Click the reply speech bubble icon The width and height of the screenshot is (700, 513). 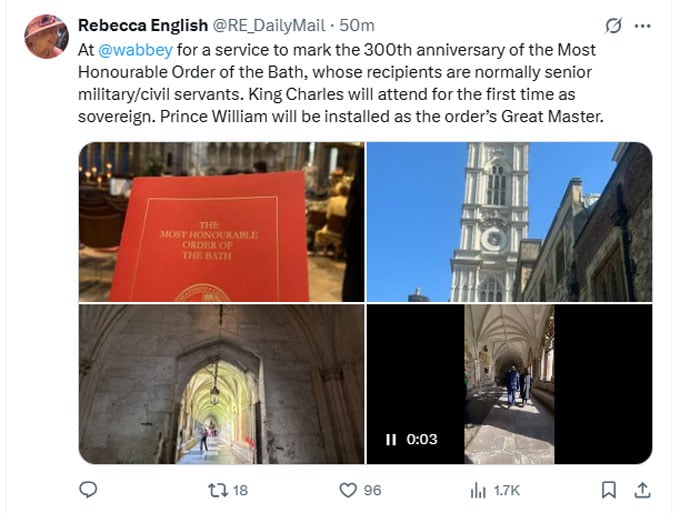click(x=88, y=490)
